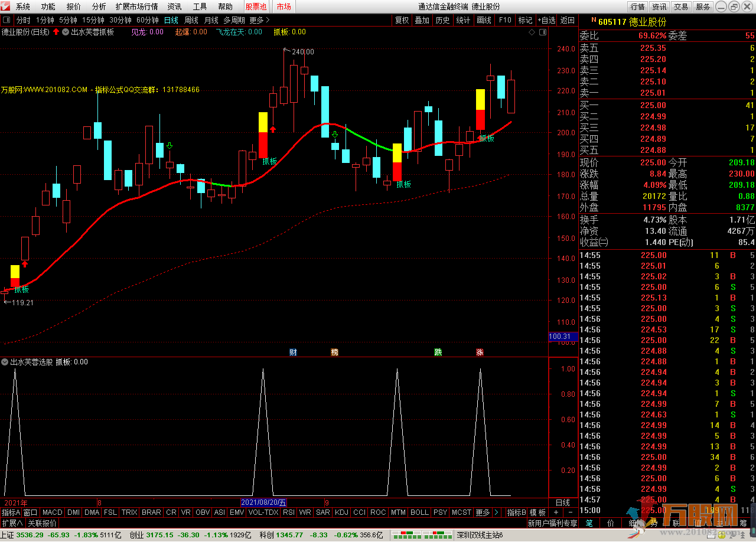This screenshot has width=756, height=542.
Task: Expand 出水芙蓉选股 sub-chart indicator dropdown
Action: tap(5, 362)
